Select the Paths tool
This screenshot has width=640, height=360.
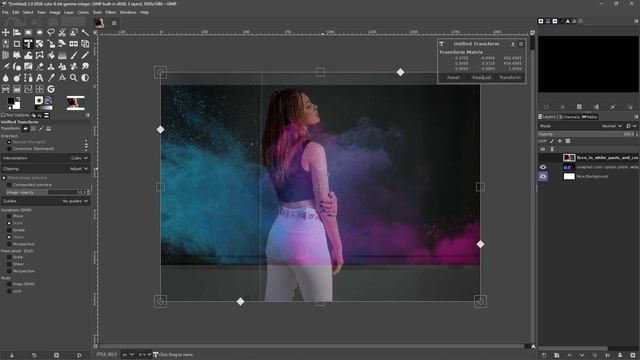point(28,78)
